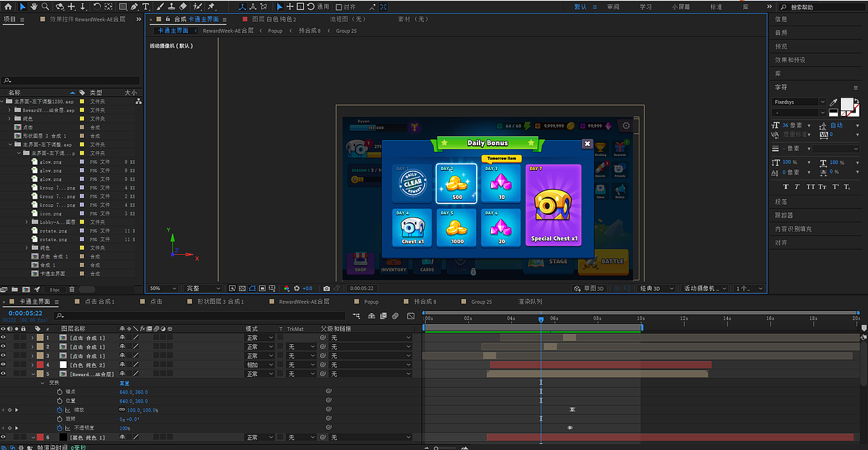Toggle the 对齐 snapping checkbox
The image size is (868, 450).
click(x=338, y=7)
